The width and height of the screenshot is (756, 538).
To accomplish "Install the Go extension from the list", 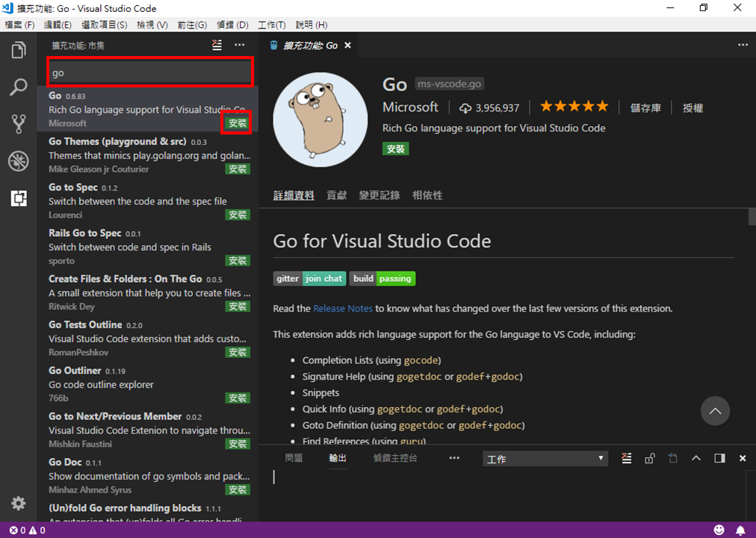I will coord(238,123).
